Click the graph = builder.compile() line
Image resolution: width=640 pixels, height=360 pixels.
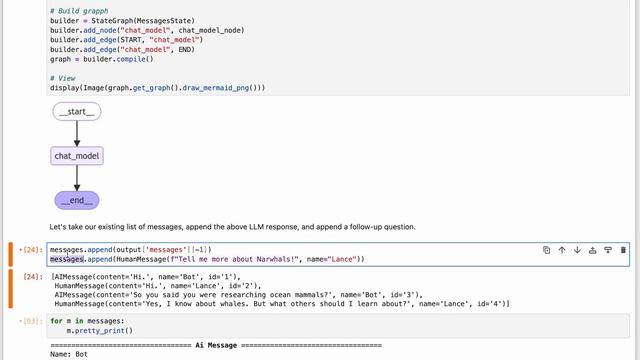point(102,59)
